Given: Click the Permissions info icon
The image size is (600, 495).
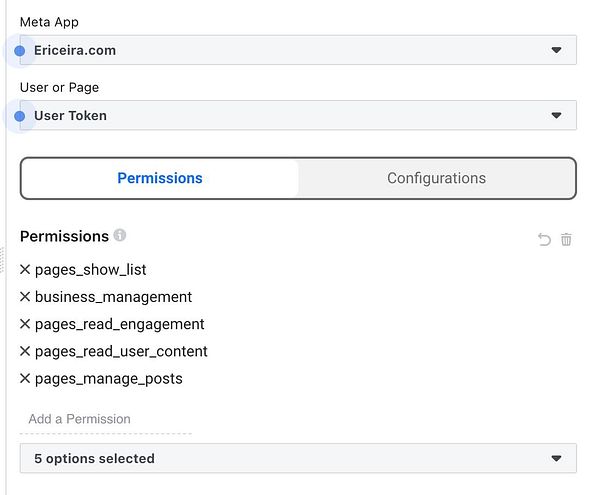Looking at the screenshot, I should [120, 235].
